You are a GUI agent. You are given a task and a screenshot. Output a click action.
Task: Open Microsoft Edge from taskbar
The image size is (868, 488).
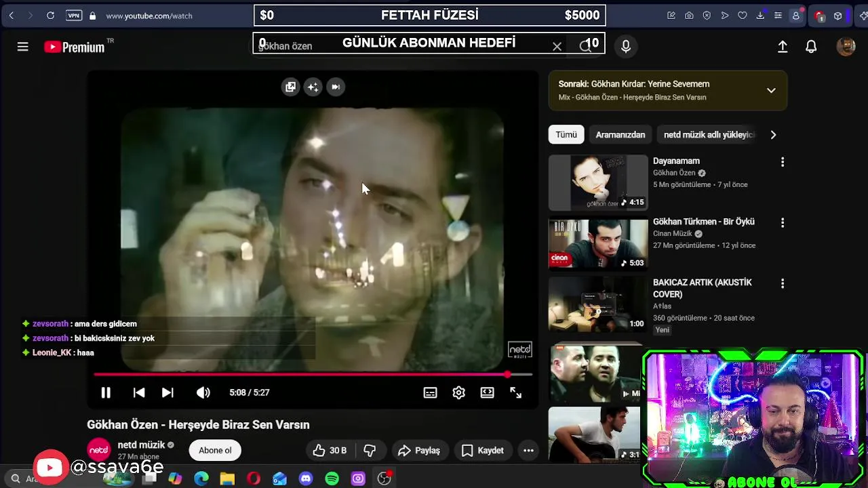pyautogui.click(x=201, y=479)
